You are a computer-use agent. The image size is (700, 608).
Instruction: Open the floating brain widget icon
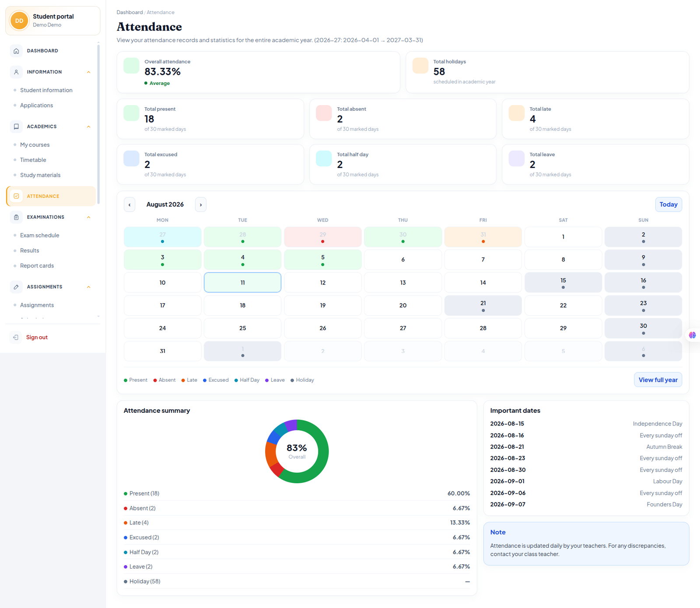pyautogui.click(x=692, y=335)
